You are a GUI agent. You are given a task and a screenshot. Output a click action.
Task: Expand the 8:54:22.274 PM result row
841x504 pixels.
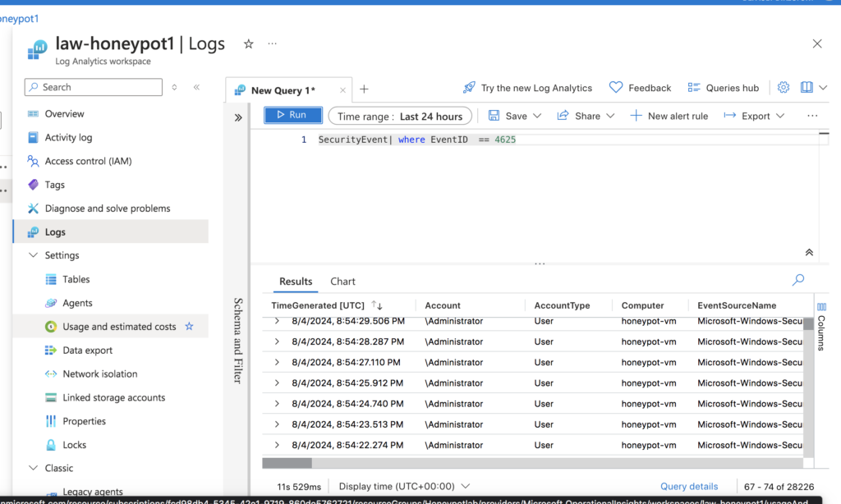pos(277,445)
